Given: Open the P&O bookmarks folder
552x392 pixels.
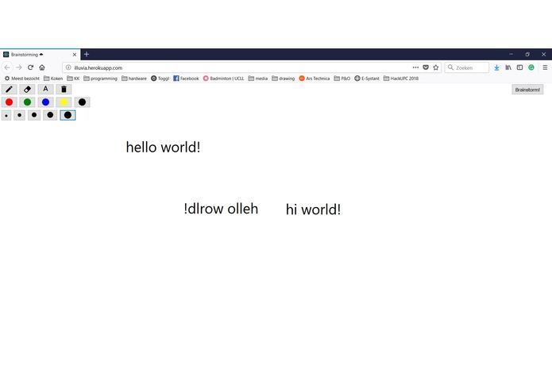Looking at the screenshot, I should (342, 79).
